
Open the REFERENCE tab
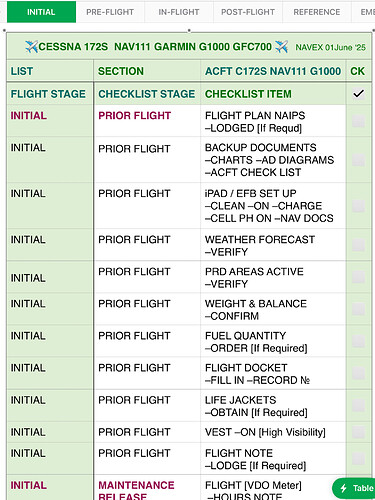(317, 12)
